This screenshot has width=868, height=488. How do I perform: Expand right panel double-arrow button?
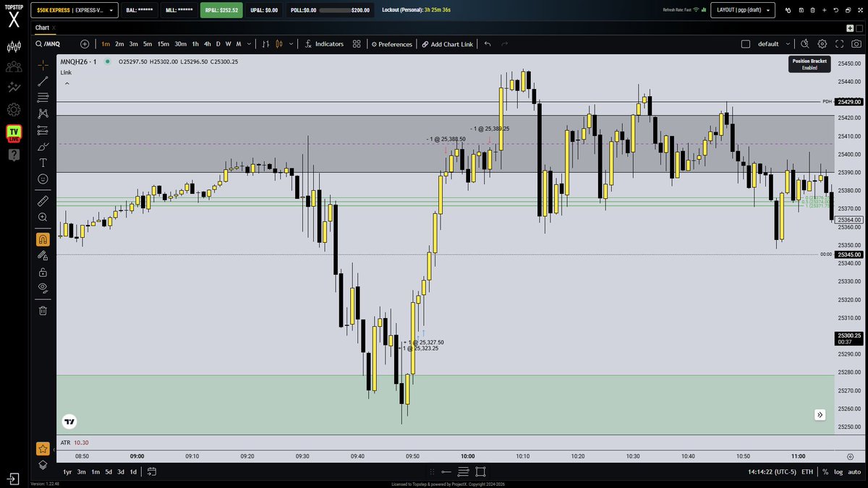coord(820,415)
